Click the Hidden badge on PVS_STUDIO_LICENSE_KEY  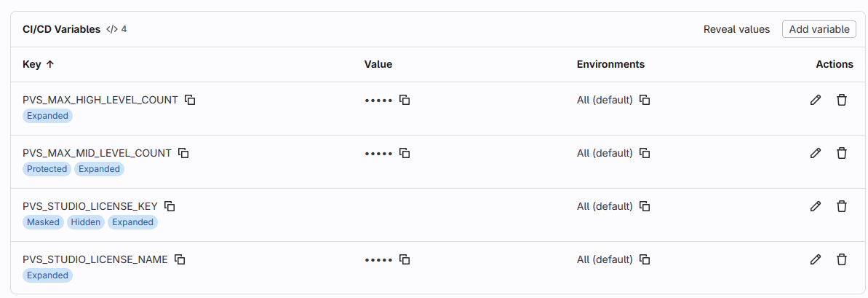click(x=86, y=222)
